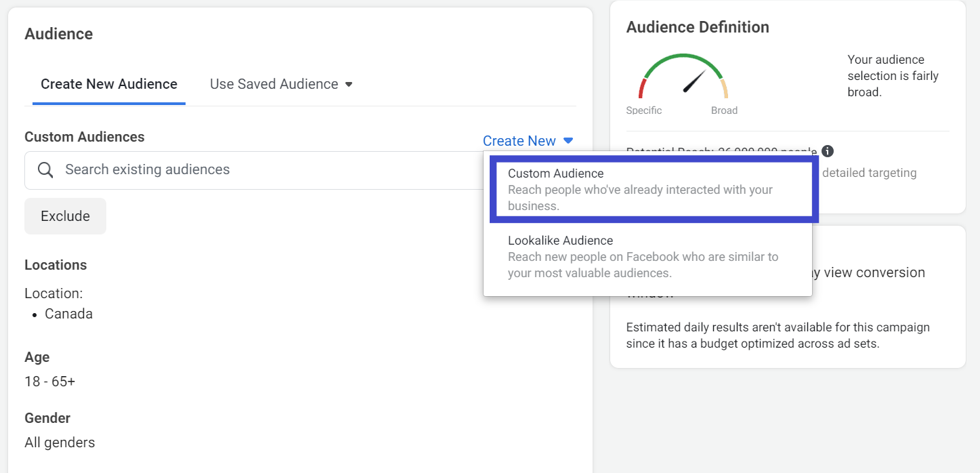Select the Canada location entry

point(68,314)
